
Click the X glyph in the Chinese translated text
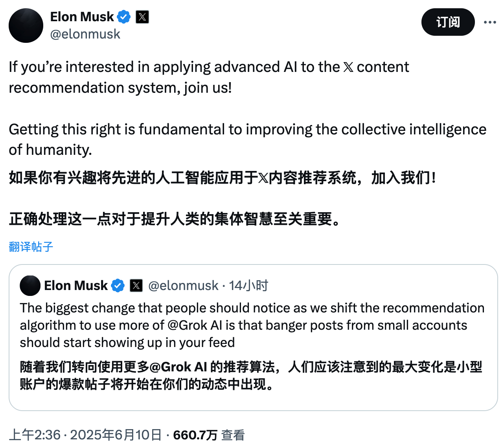[x=263, y=178]
